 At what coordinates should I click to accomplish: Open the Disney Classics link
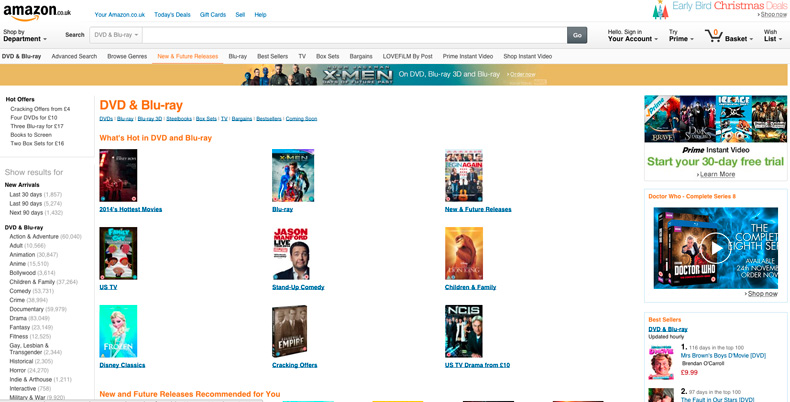pos(122,365)
